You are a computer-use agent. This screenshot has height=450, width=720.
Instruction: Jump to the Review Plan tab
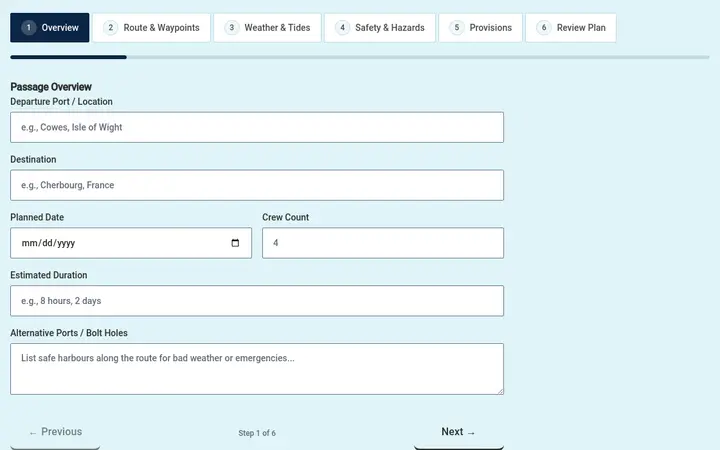571,28
